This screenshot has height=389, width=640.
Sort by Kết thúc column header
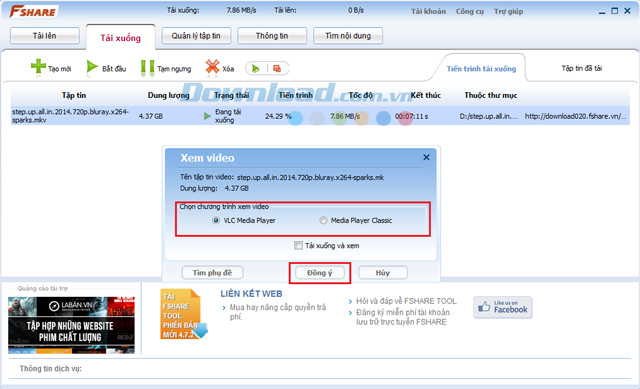(x=425, y=95)
